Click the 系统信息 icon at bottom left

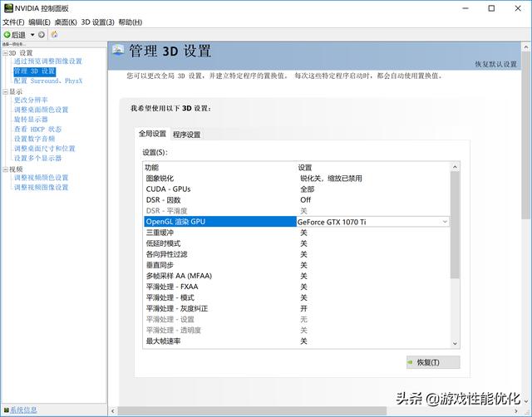click(x=7, y=410)
